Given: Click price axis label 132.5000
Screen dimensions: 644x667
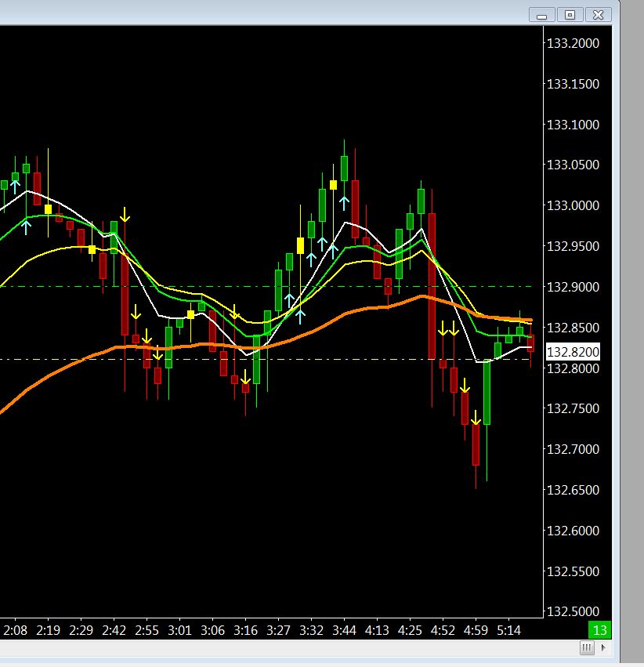Looking at the screenshot, I should click(x=573, y=611).
